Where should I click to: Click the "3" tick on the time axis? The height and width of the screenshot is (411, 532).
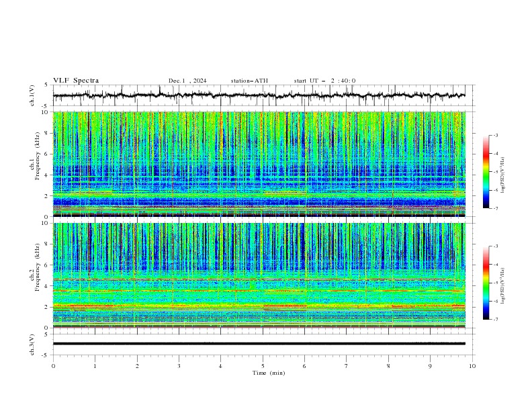tap(179, 366)
